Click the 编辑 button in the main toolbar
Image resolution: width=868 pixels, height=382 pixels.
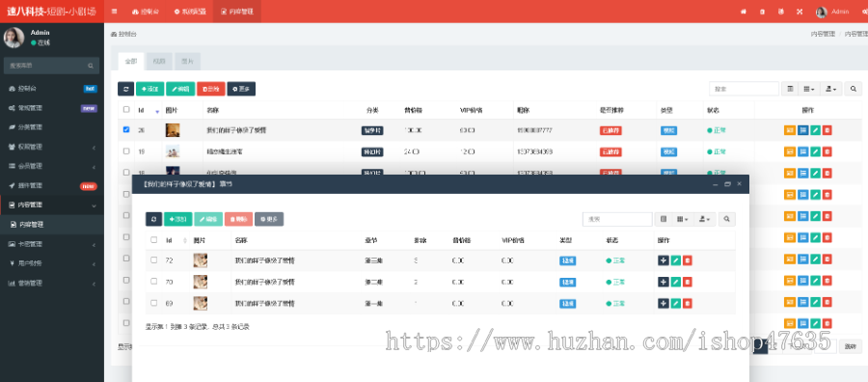click(180, 89)
